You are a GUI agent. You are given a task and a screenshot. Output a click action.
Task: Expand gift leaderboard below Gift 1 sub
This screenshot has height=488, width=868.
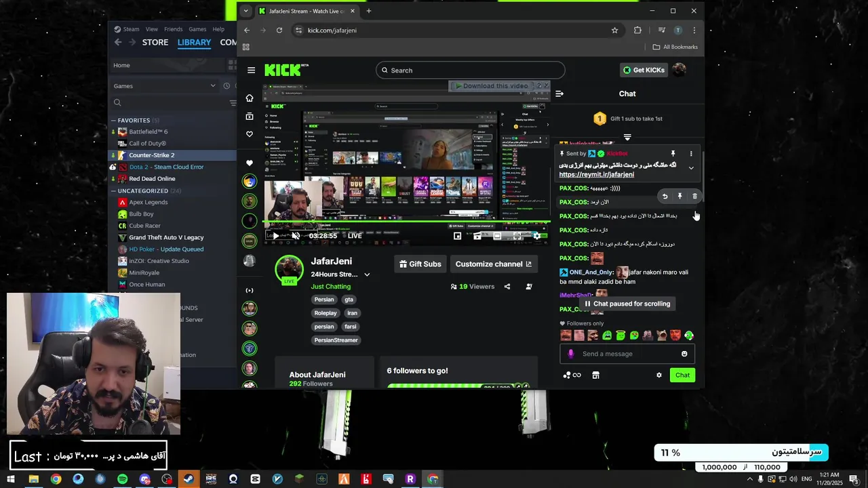pyautogui.click(x=627, y=138)
